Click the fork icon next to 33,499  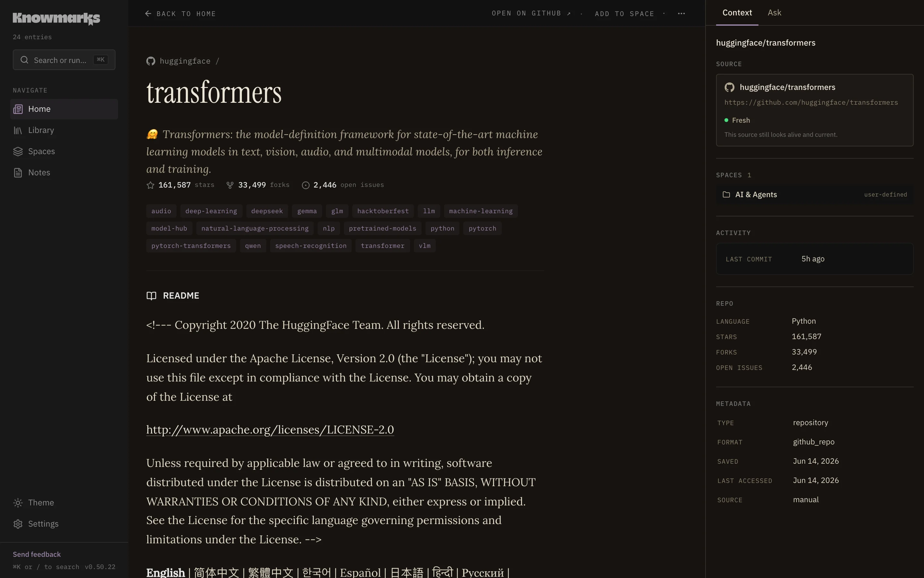230,185
